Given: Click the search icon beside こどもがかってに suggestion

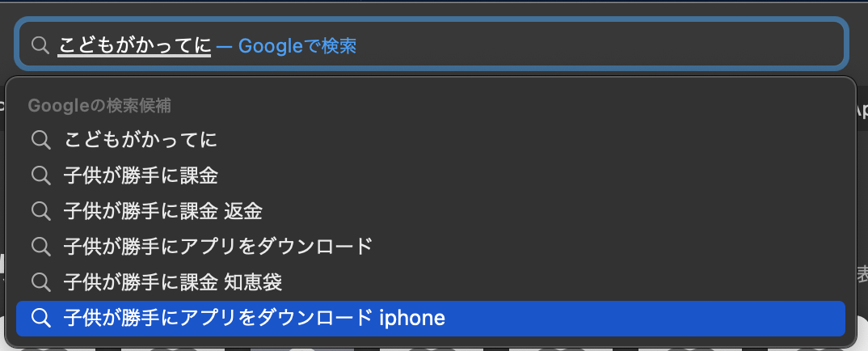Looking at the screenshot, I should [x=40, y=140].
